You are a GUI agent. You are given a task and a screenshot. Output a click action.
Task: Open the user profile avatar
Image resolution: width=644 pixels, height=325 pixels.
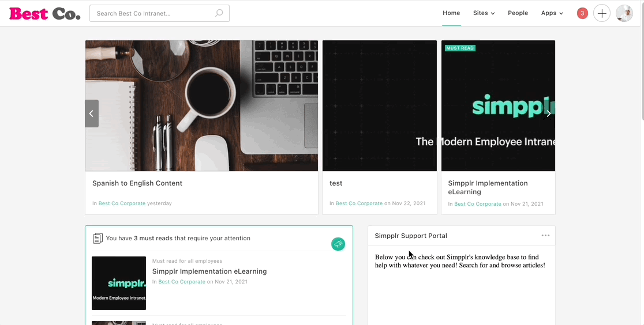pos(624,14)
